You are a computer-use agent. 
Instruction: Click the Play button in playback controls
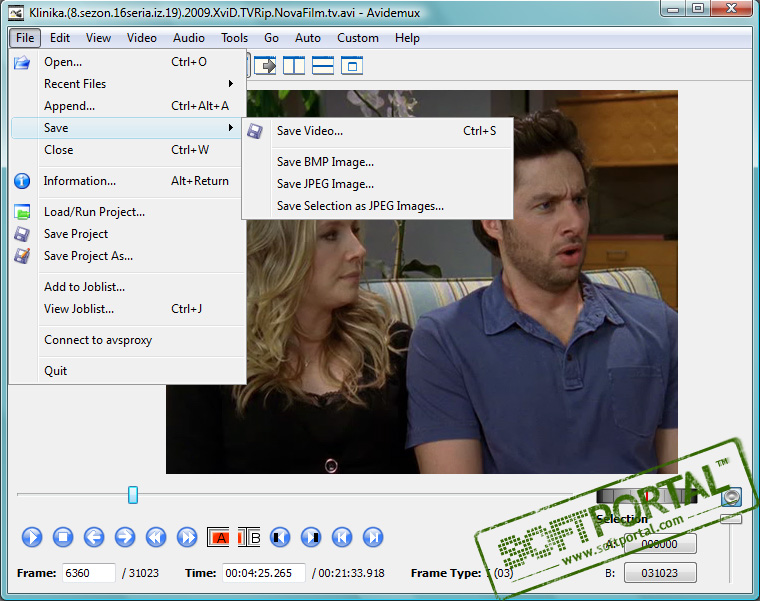(32, 537)
